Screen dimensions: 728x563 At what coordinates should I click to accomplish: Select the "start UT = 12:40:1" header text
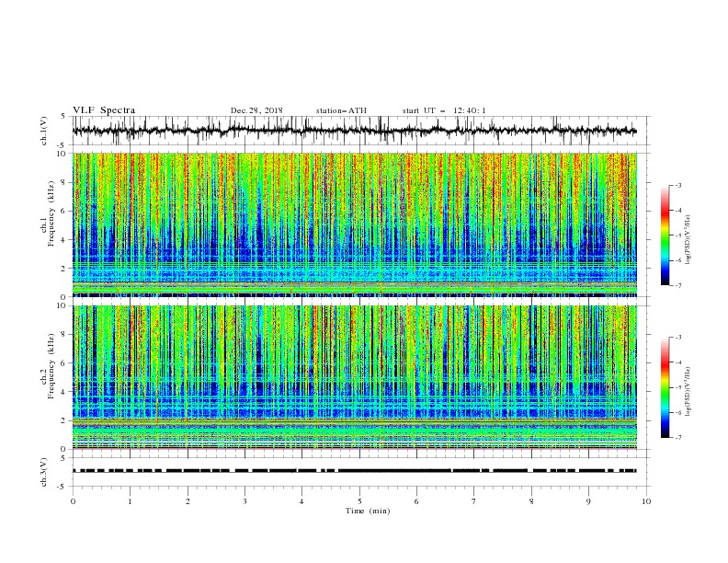point(444,110)
